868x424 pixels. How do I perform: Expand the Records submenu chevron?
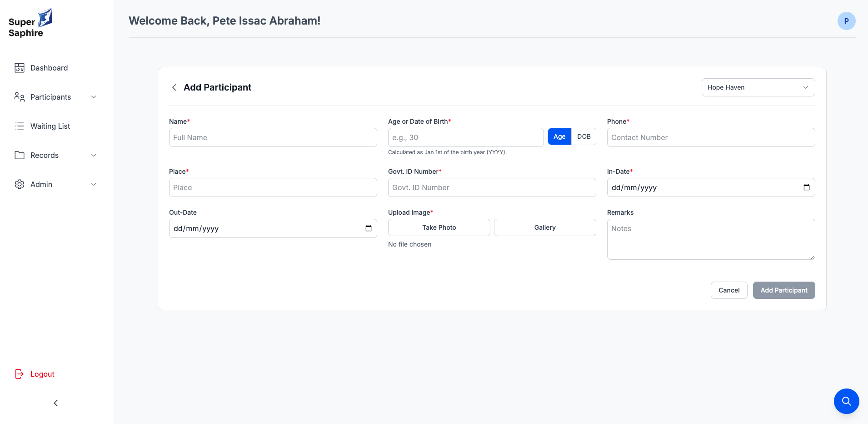[x=94, y=155]
